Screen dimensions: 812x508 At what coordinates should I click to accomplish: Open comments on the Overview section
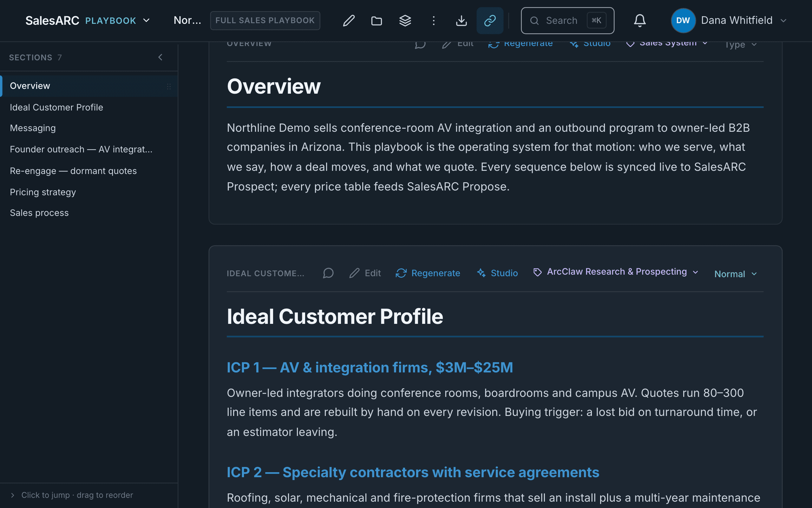coord(420,44)
